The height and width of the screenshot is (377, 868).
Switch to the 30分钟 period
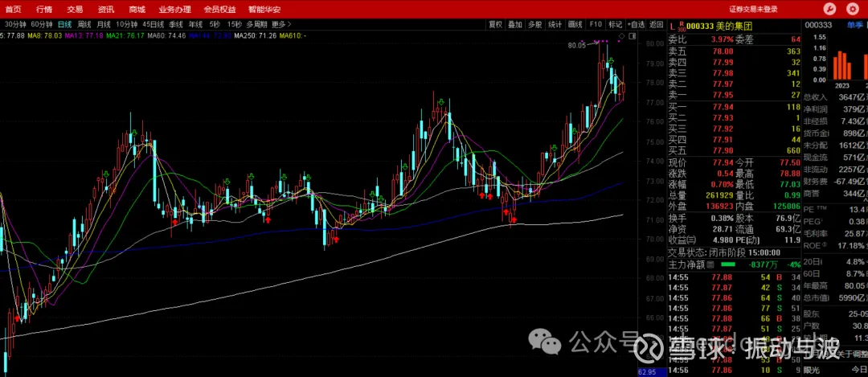(x=15, y=24)
